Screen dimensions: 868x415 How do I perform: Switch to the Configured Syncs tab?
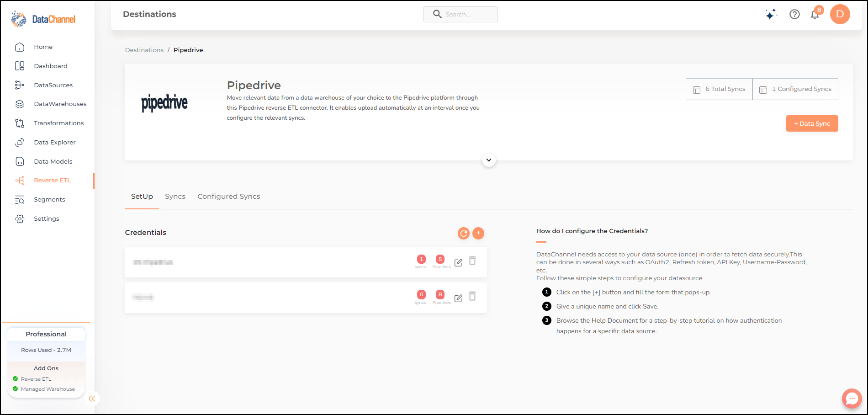click(x=228, y=197)
